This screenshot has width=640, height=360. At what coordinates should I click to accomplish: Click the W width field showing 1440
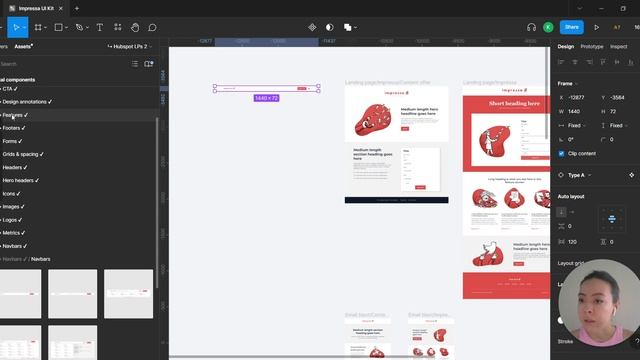(573, 111)
